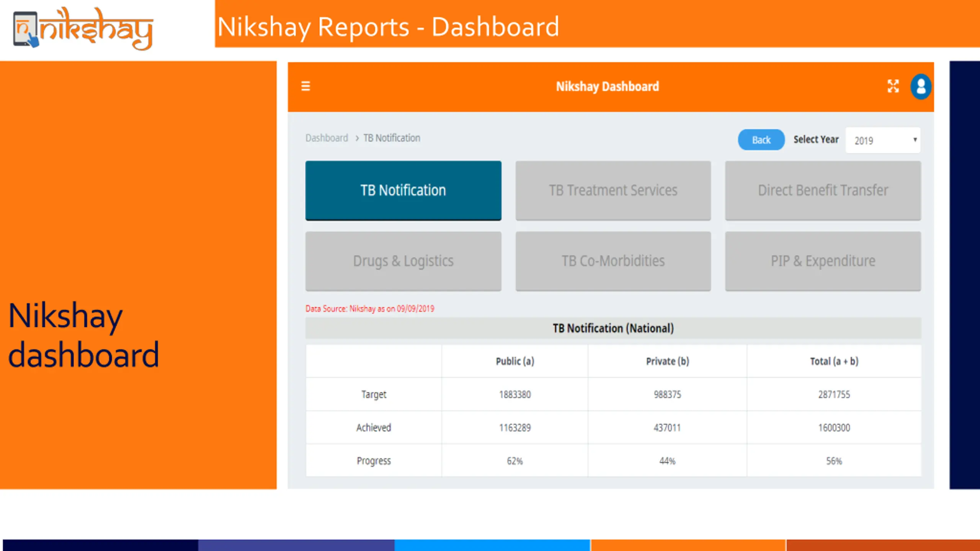This screenshot has height=551, width=980.
Task: Click the total target value 2871755
Action: [x=834, y=395]
